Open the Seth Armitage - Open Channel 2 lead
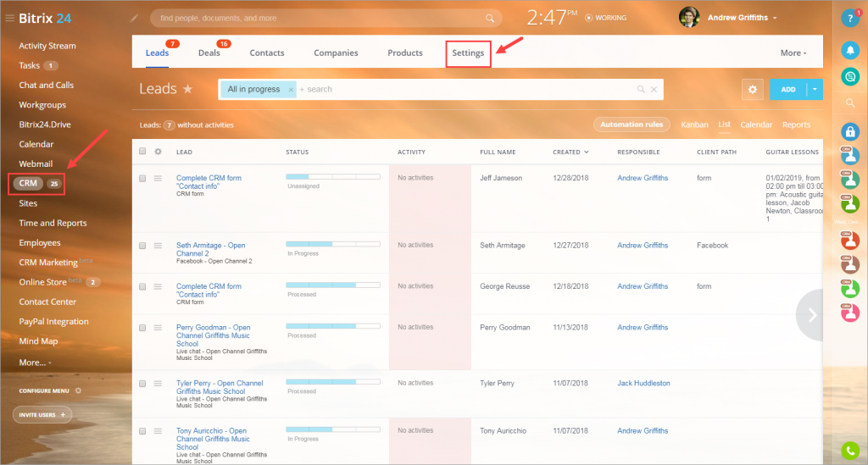This screenshot has width=868, height=465. [x=210, y=249]
